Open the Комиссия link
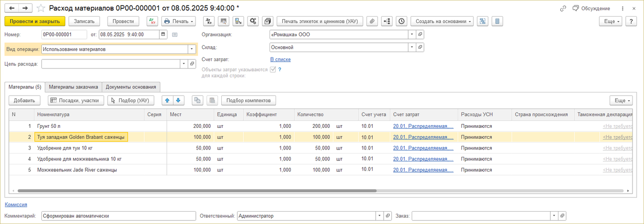 click(16, 205)
